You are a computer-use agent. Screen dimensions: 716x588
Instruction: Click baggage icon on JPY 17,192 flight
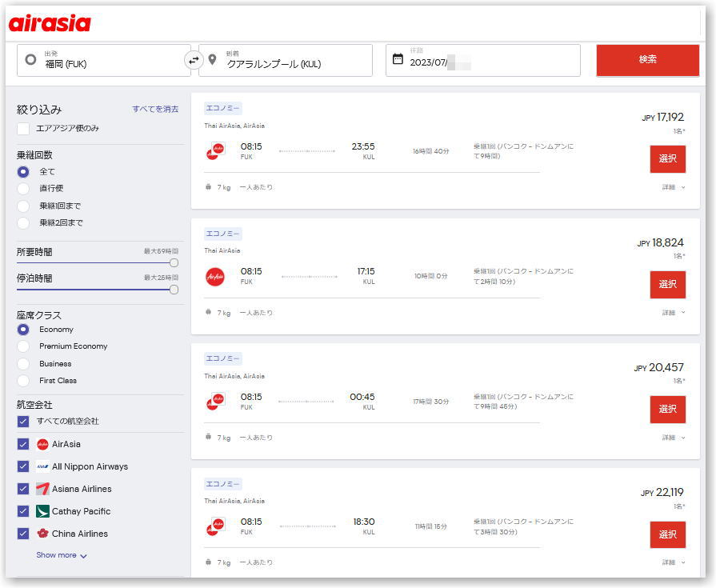pyautogui.click(x=208, y=186)
